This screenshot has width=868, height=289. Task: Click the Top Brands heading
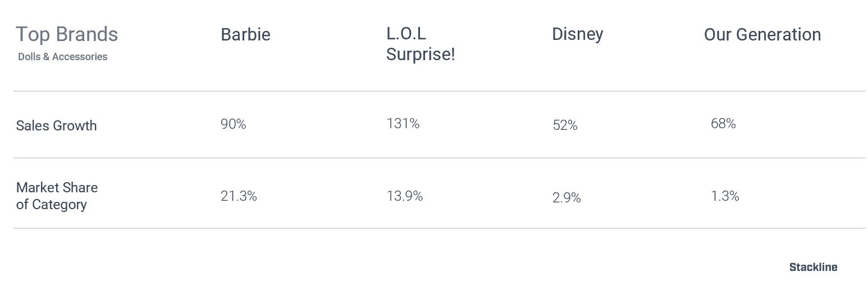click(67, 34)
